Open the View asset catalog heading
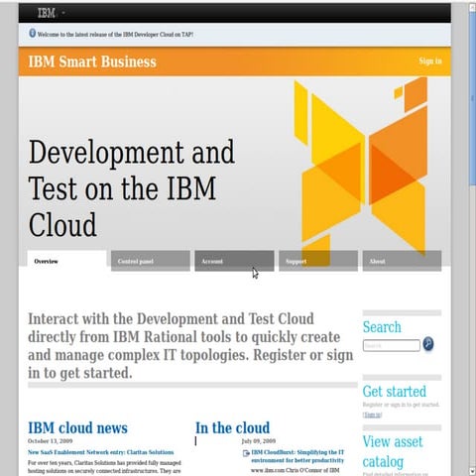476x476 pixels. pyautogui.click(x=393, y=451)
